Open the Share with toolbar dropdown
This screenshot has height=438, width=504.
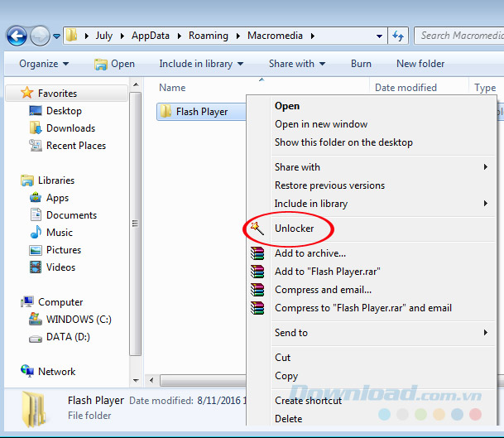point(297,64)
